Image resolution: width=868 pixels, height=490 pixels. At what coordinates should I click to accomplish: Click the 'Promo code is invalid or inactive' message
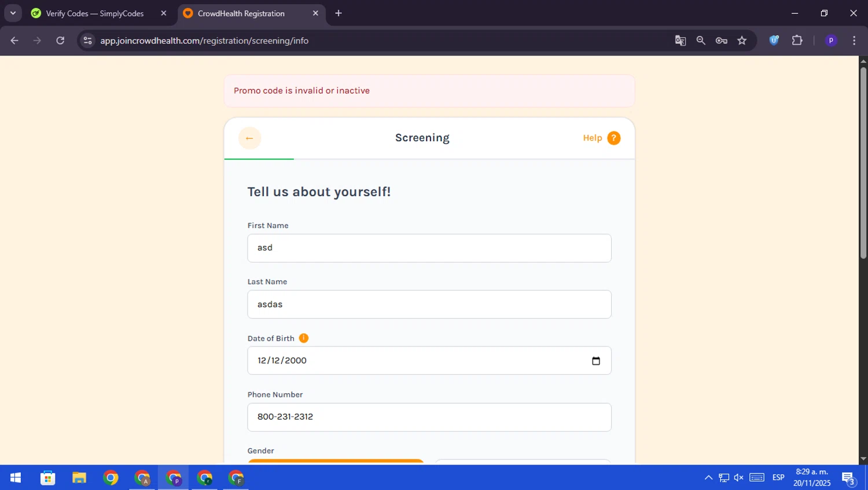(x=301, y=91)
